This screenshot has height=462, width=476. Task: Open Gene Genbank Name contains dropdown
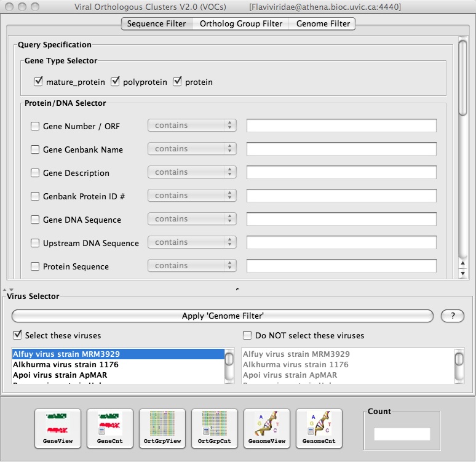pyautogui.click(x=192, y=148)
